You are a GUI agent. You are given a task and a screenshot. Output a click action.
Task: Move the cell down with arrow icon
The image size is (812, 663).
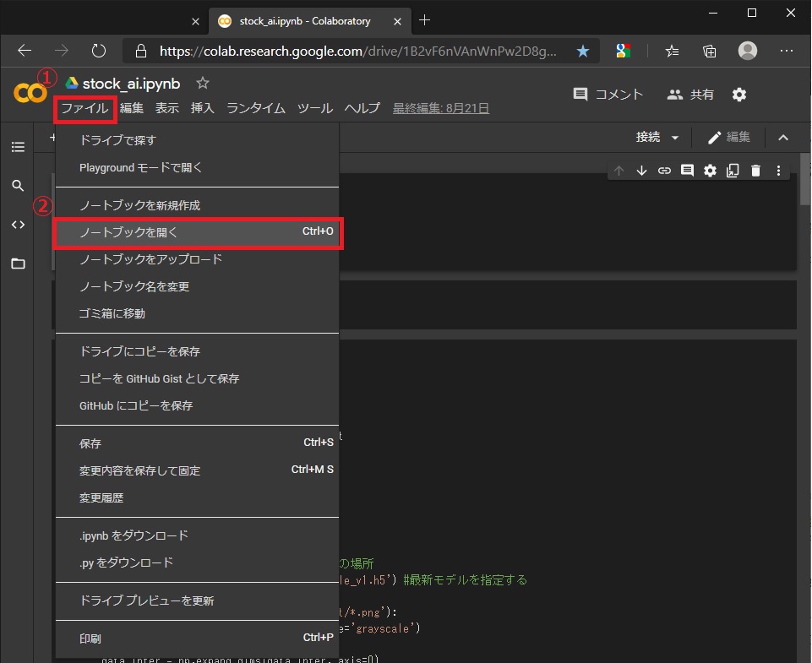pos(641,171)
